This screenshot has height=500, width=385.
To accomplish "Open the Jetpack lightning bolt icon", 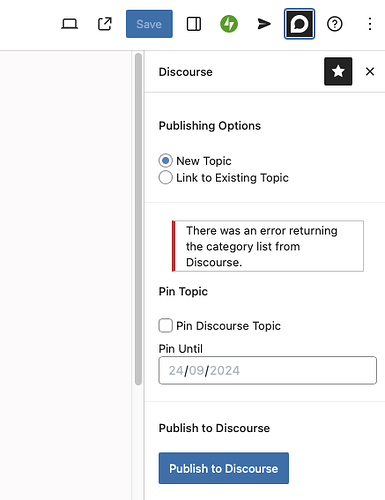I will coord(229,24).
